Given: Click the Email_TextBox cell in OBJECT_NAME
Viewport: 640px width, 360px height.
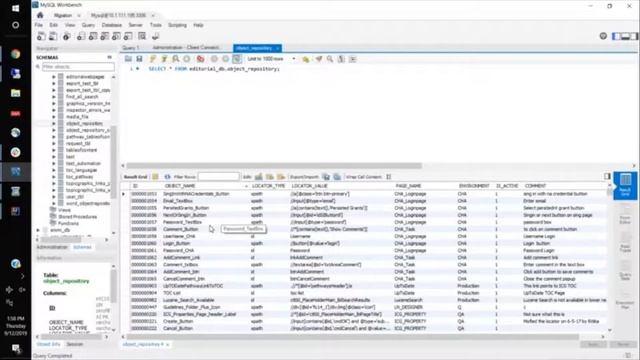Looking at the screenshot, I should [178, 201].
